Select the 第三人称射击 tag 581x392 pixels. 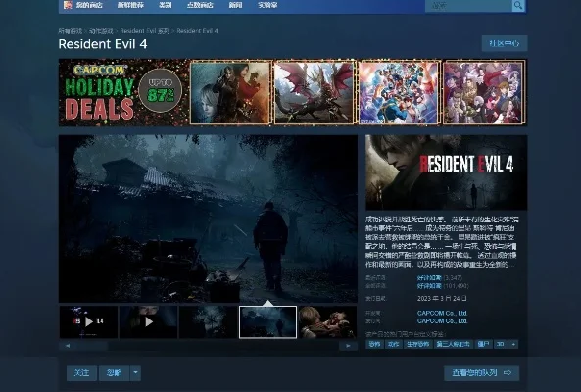coord(453,344)
